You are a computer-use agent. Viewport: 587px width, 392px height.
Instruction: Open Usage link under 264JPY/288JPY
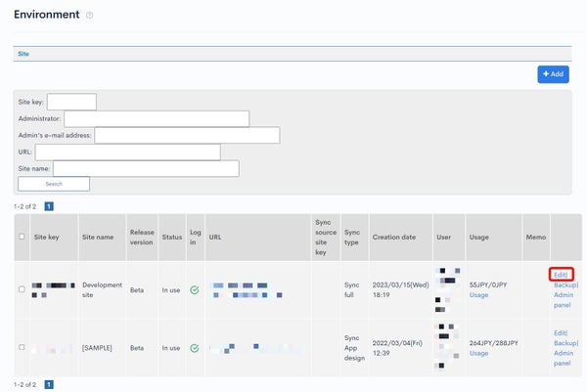478,353
